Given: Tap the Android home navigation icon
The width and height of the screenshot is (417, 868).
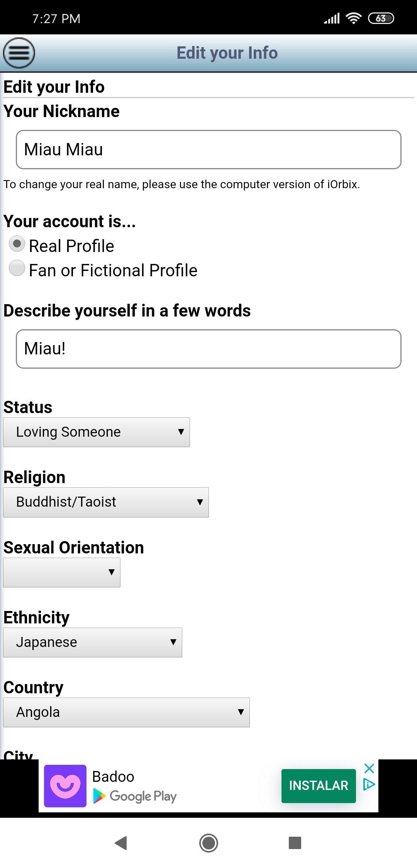Looking at the screenshot, I should tap(208, 843).
